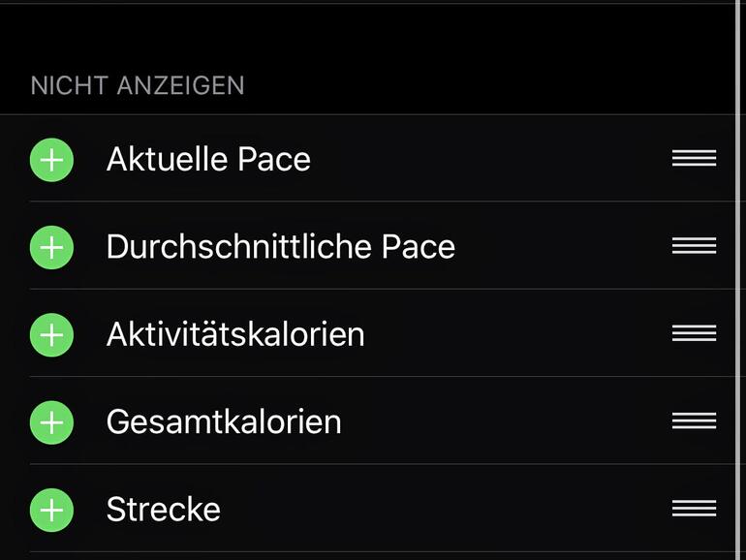Select the Strecke text label
Viewport: 746px width, 560px height.
(x=164, y=510)
